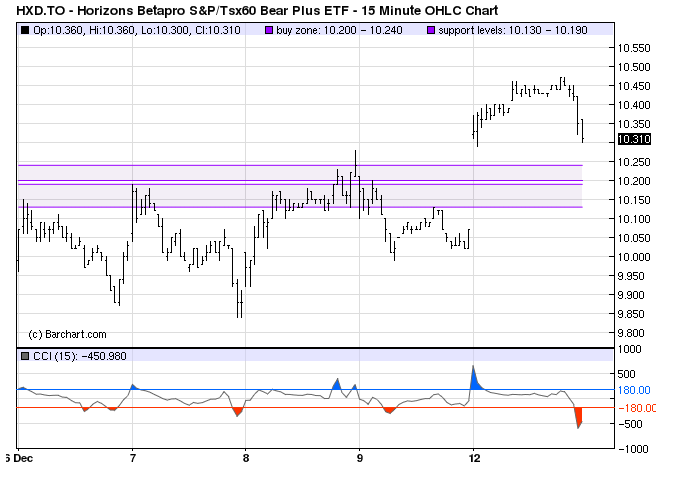Click the 10.100 price axis label
The height and width of the screenshot is (483, 677).
tap(634, 219)
